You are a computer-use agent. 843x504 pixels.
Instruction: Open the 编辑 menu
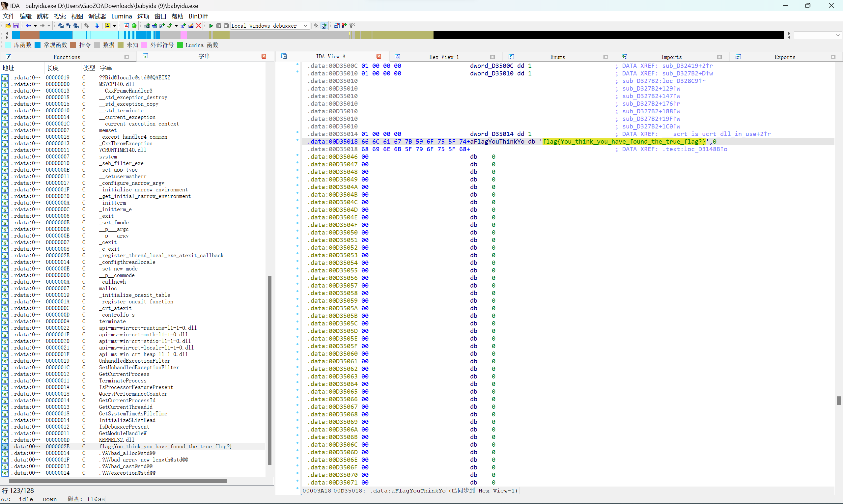pos(25,16)
